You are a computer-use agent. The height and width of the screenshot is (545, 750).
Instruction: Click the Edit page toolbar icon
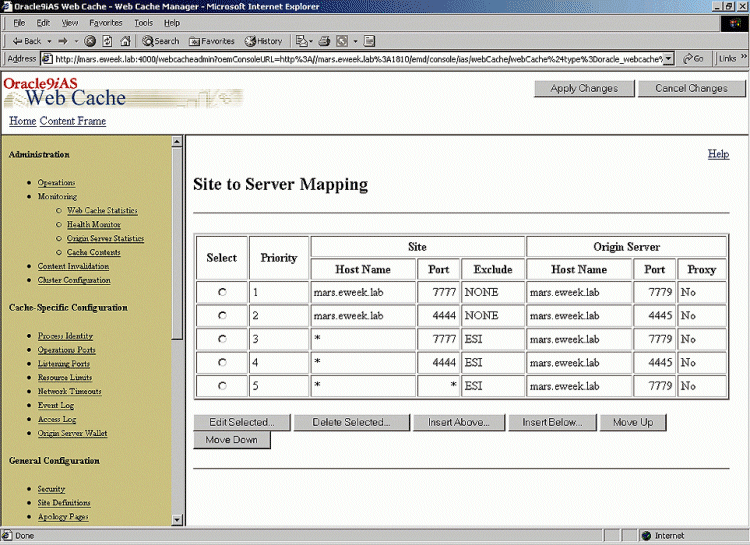[x=342, y=41]
